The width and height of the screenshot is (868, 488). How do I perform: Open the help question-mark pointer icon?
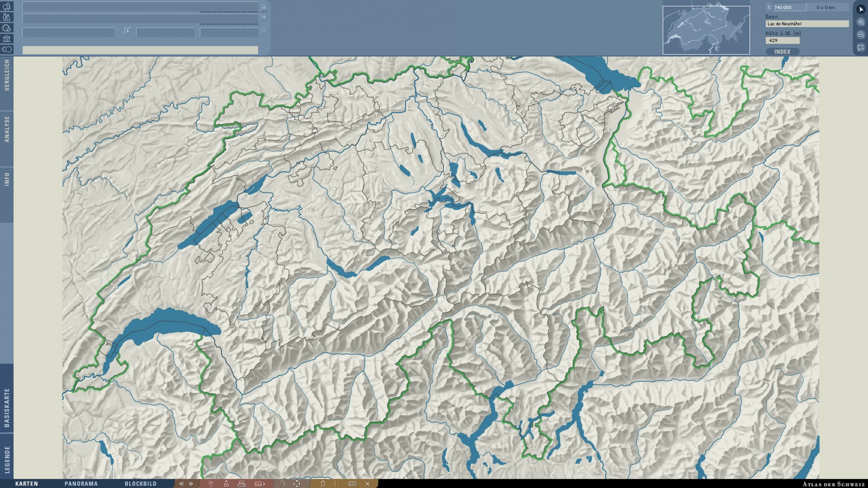coord(283,483)
